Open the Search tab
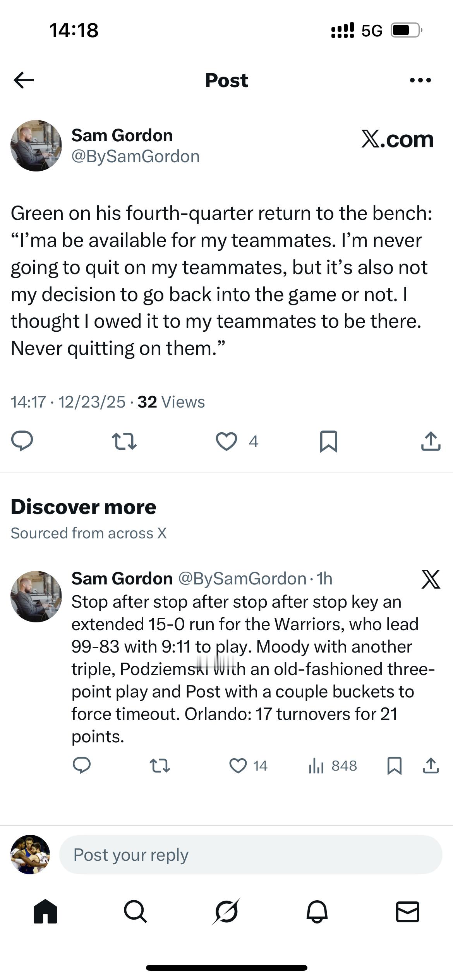Image resolution: width=453 pixels, height=980 pixels. click(136, 911)
